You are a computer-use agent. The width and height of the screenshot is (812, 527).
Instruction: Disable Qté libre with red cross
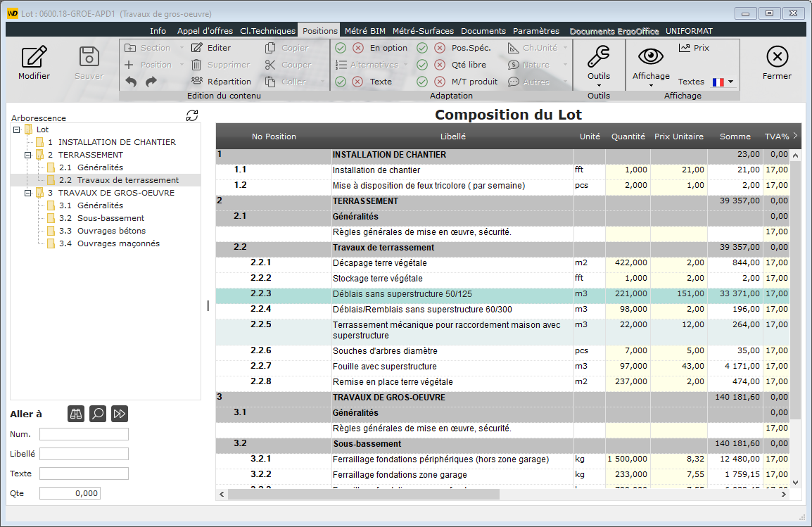[440, 65]
